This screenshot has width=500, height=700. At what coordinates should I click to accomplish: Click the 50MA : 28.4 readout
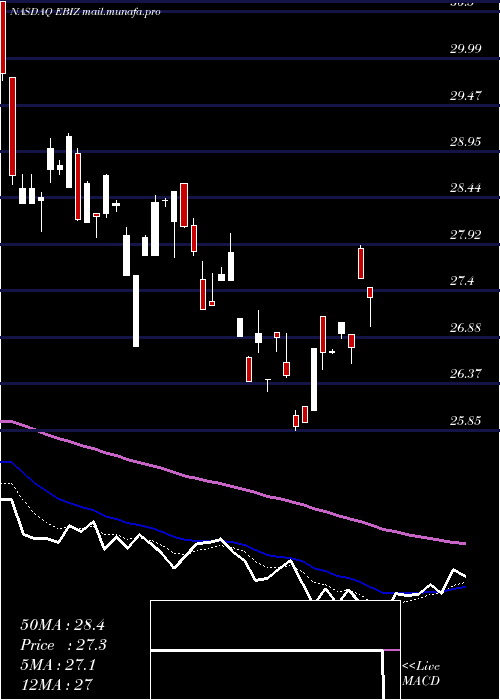pos(62,625)
